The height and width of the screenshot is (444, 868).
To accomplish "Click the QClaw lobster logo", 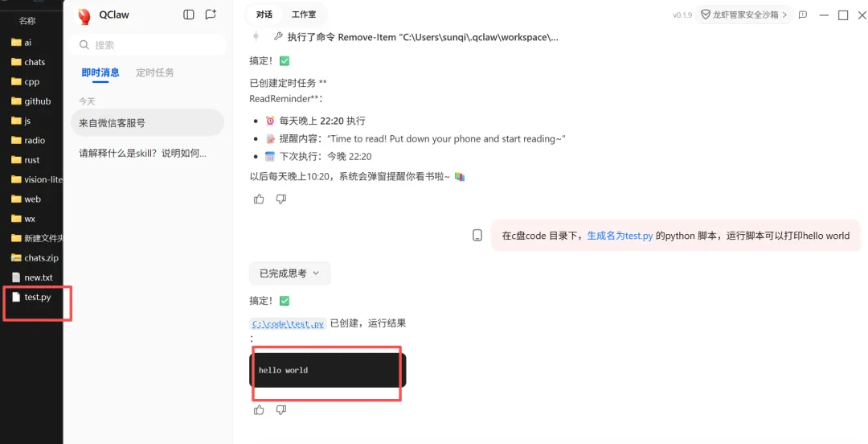I will tap(84, 16).
